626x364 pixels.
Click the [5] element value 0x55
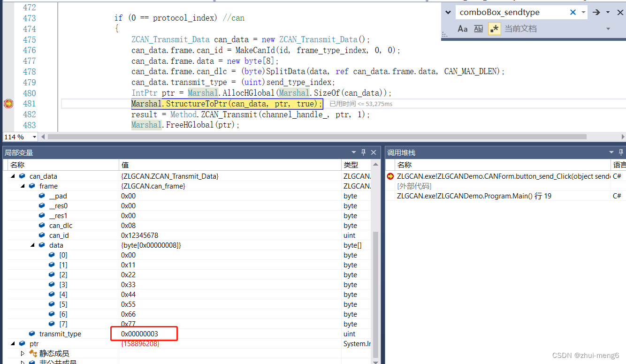[128, 304]
